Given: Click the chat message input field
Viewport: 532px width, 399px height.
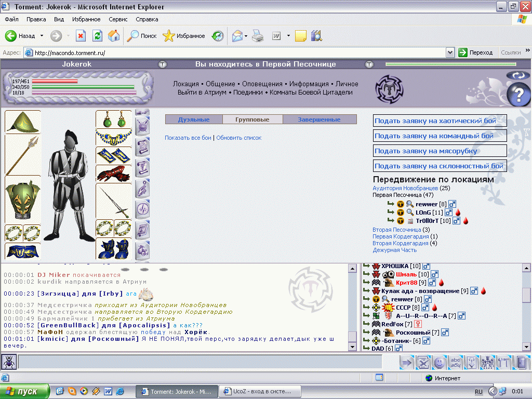Looking at the screenshot, I should coord(199,362).
